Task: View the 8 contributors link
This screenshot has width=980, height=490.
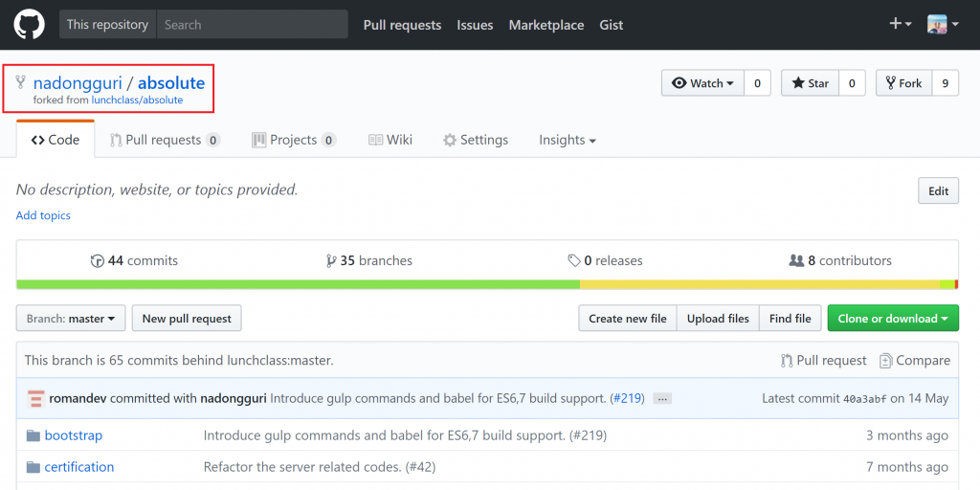Action: pyautogui.click(x=840, y=260)
